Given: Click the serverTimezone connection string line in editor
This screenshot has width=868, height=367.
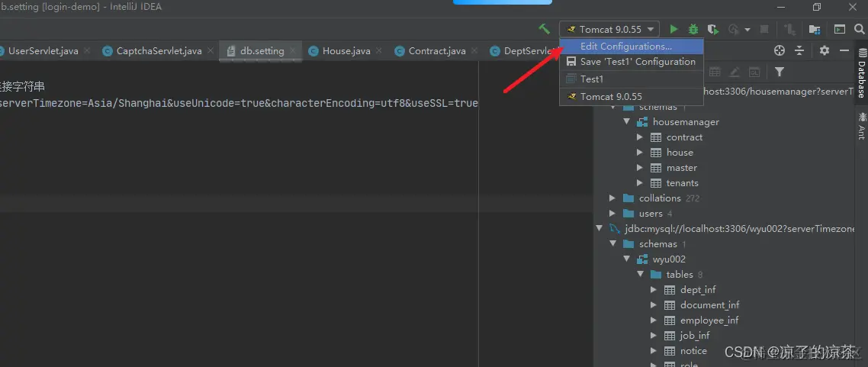Looking at the screenshot, I should 239,103.
